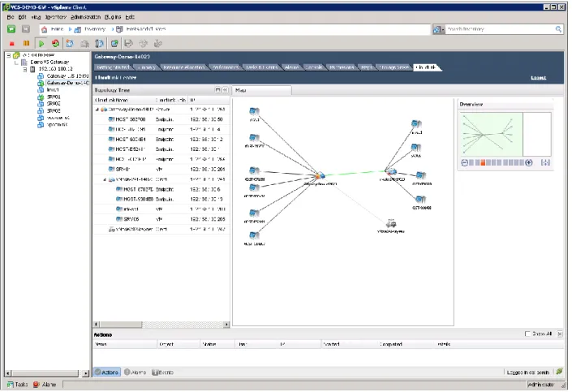Toggle the Show All checkbox in Actions
This screenshot has width=572, height=392.
point(527,334)
